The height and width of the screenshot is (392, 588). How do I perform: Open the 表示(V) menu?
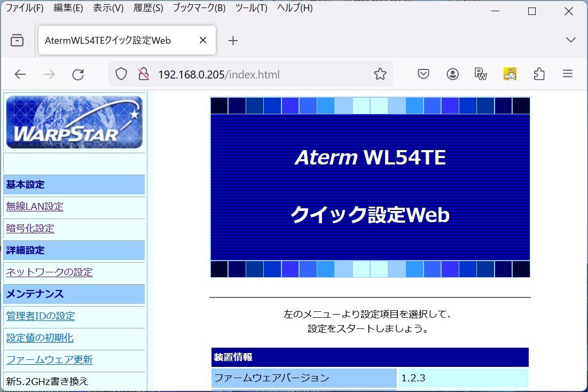tap(108, 8)
